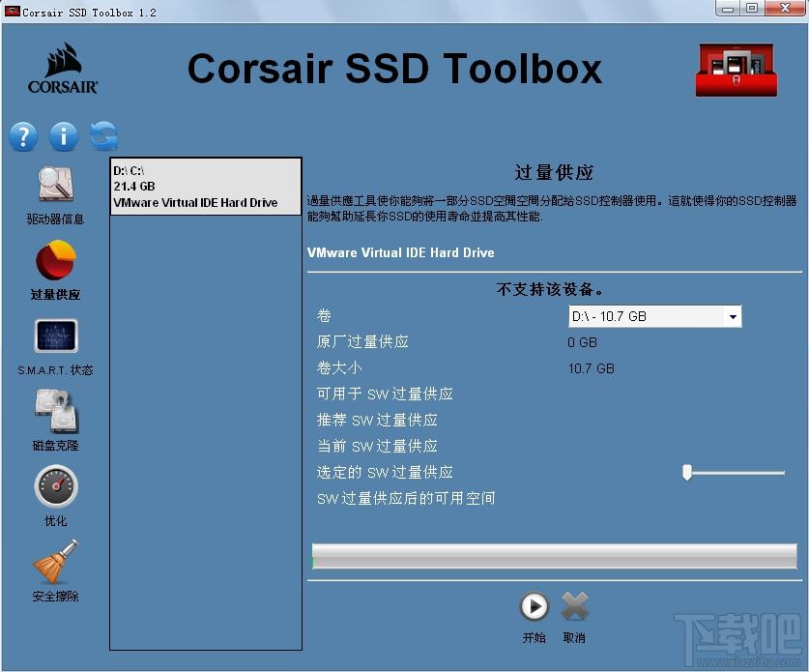The width and height of the screenshot is (809, 672).
Task: Click the 推荐 SW 过量供应 label
Action: pyautogui.click(x=377, y=421)
